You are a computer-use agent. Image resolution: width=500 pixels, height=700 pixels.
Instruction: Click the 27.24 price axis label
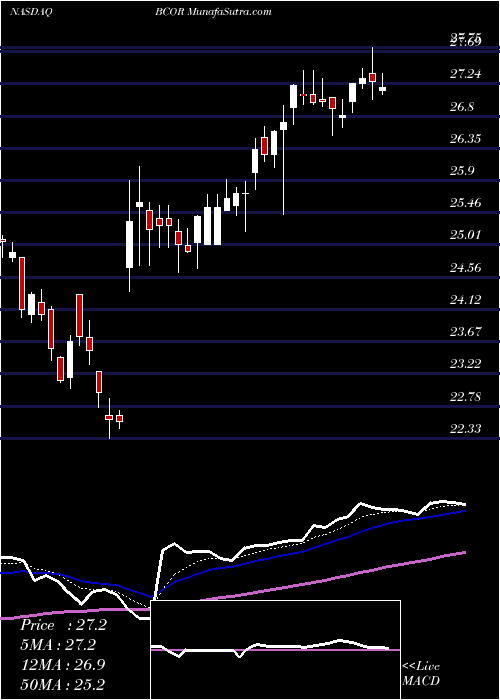click(x=465, y=74)
